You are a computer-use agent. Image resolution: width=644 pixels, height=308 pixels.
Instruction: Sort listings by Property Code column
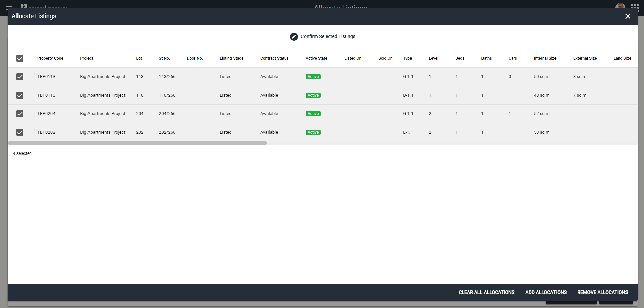coord(50,58)
